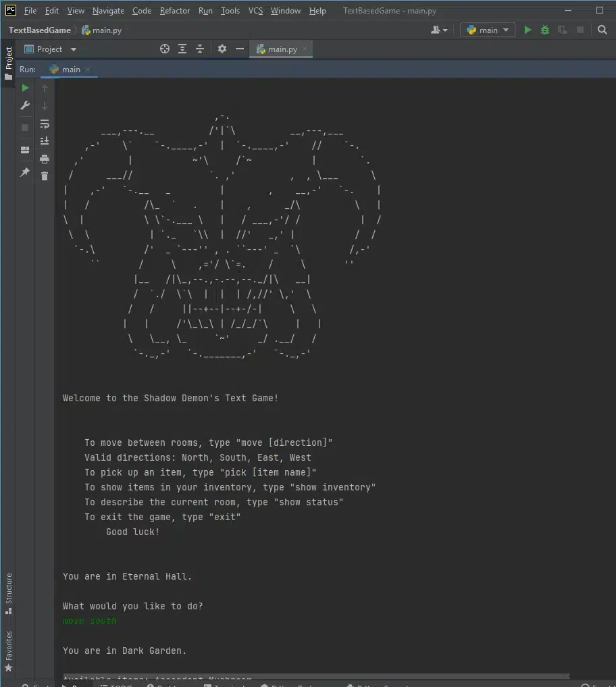Click 'What would you like to do?' prompt
Image resolution: width=616 pixels, height=687 pixels.
click(x=133, y=606)
